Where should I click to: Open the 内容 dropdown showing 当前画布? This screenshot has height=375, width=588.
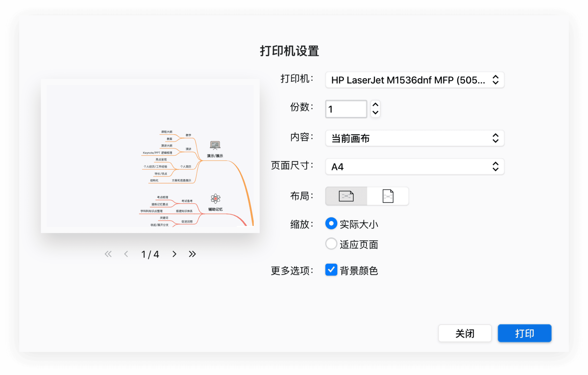(414, 138)
